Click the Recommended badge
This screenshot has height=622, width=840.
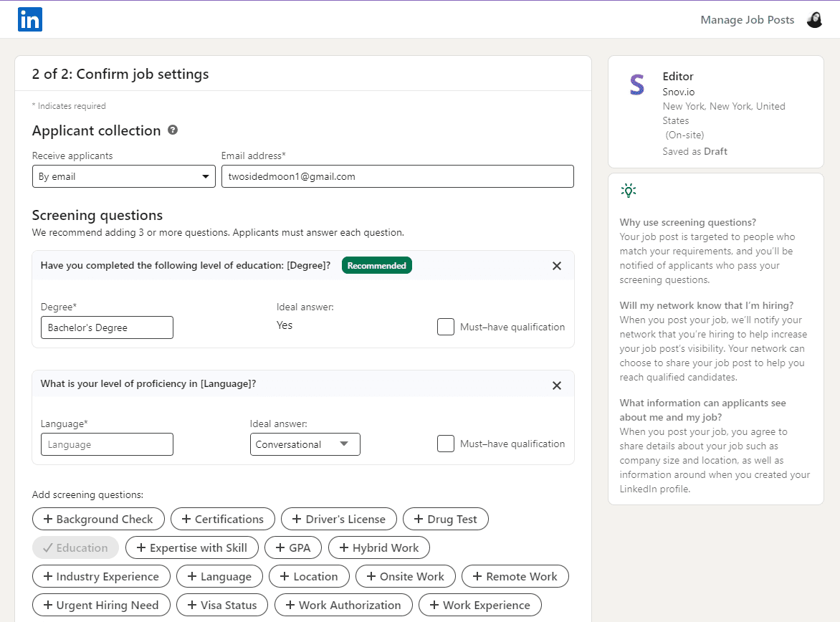point(376,266)
